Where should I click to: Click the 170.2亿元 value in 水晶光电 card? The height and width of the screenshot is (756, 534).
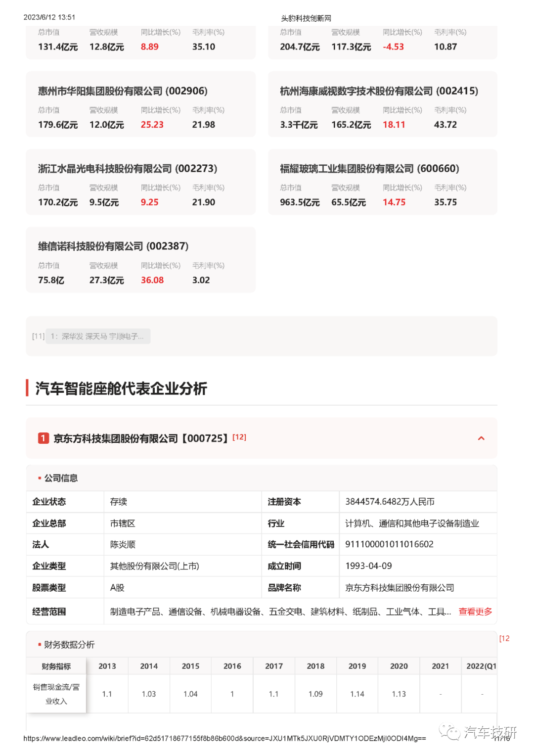(58, 202)
